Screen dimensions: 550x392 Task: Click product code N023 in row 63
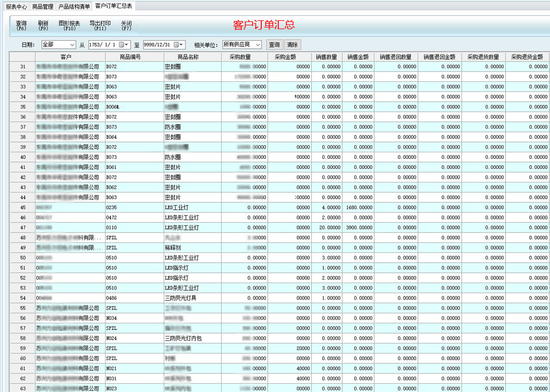[111, 389]
